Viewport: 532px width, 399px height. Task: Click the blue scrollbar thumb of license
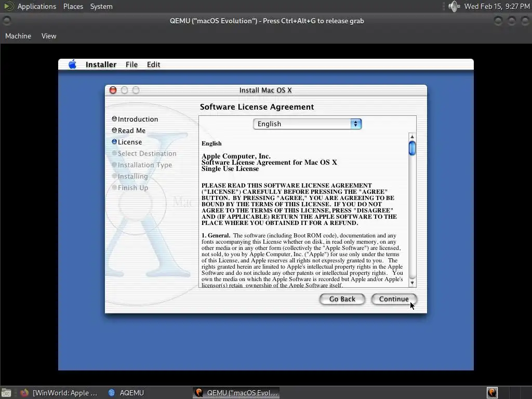point(412,148)
